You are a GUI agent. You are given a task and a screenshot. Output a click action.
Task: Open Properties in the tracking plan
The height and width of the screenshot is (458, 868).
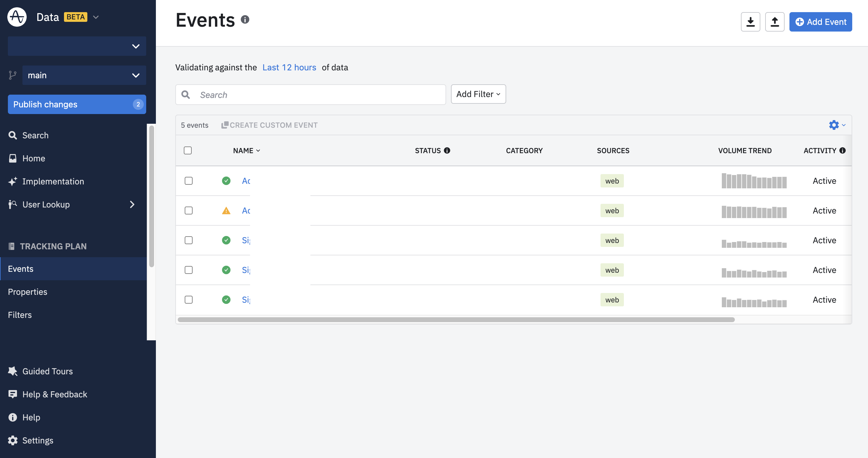(28, 292)
